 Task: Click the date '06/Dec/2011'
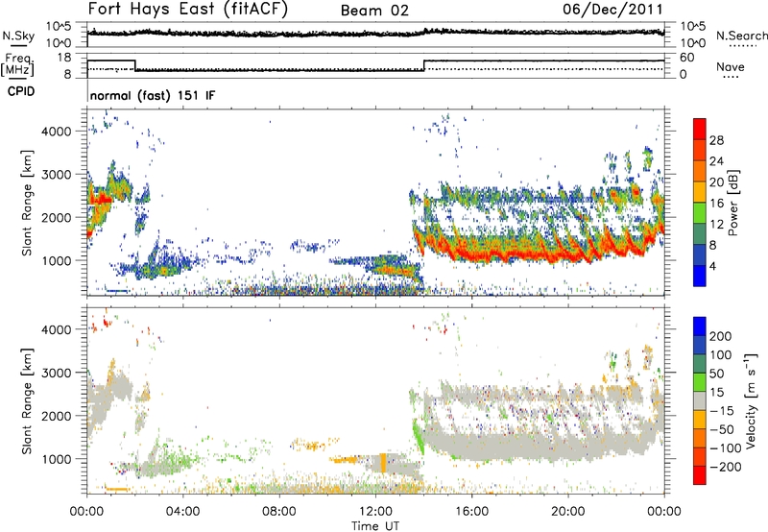612,9
